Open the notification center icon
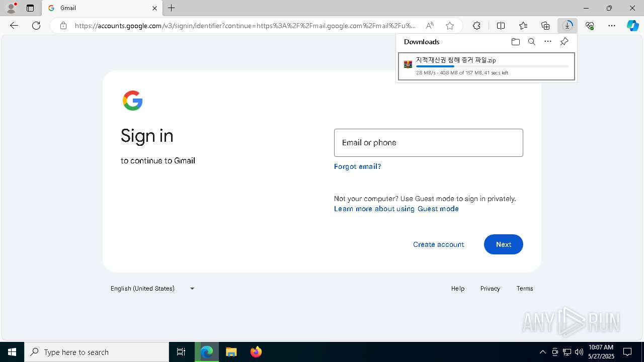Image resolution: width=644 pixels, height=362 pixels. 627,352
